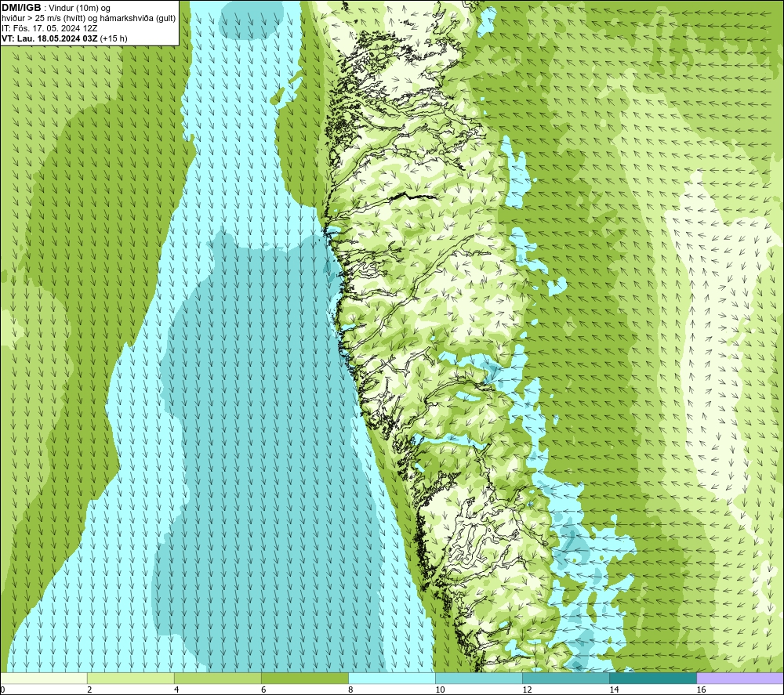
Task: Click the '16' label on the color scale
Action: pos(701,690)
